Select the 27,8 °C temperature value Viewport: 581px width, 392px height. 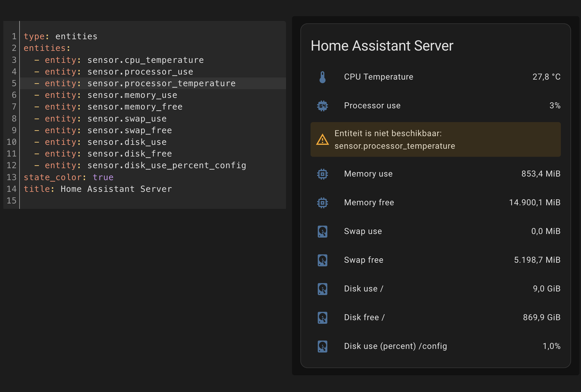point(546,77)
